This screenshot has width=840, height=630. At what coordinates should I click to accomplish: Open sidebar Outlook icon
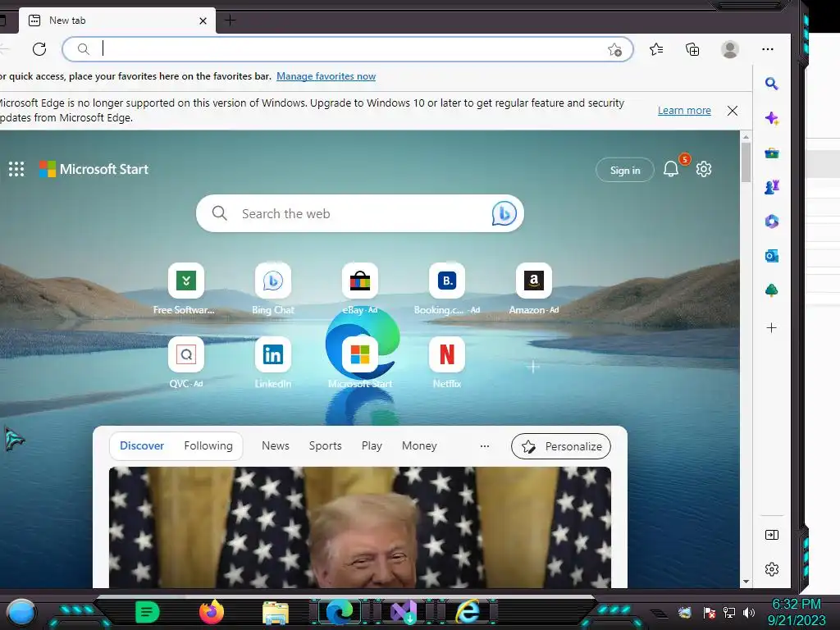(x=771, y=256)
